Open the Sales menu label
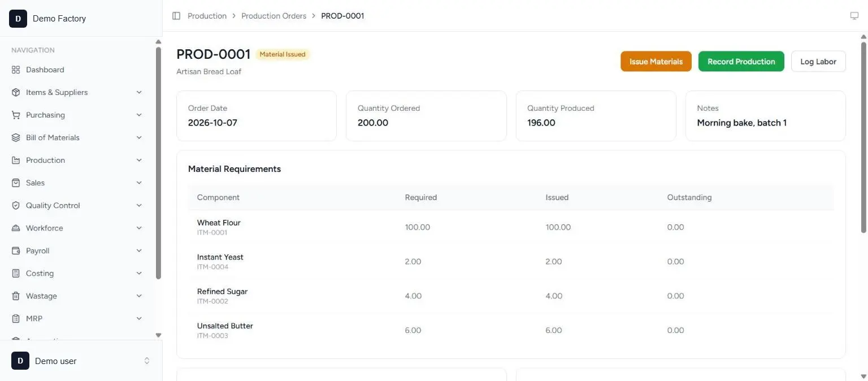Image resolution: width=868 pixels, height=381 pixels. click(35, 183)
